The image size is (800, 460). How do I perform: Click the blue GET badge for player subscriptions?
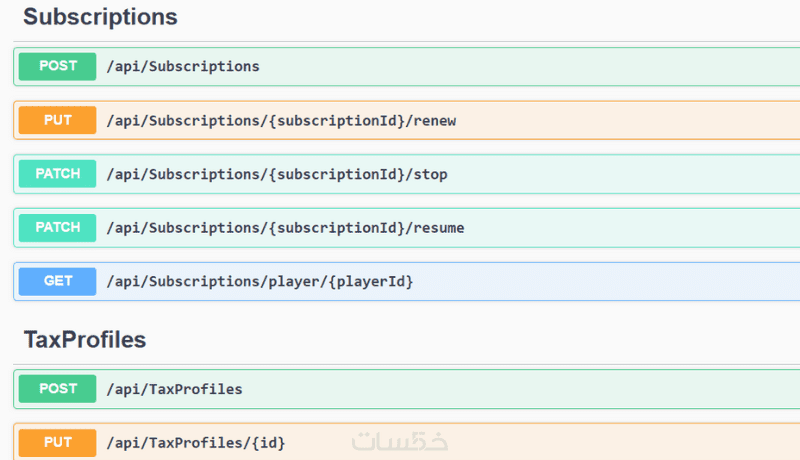[x=58, y=282]
